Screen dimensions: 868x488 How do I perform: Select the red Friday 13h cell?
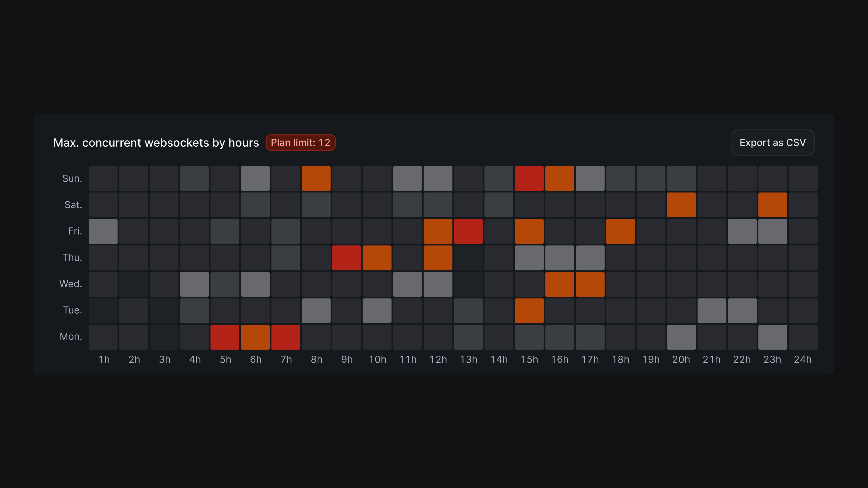click(468, 231)
